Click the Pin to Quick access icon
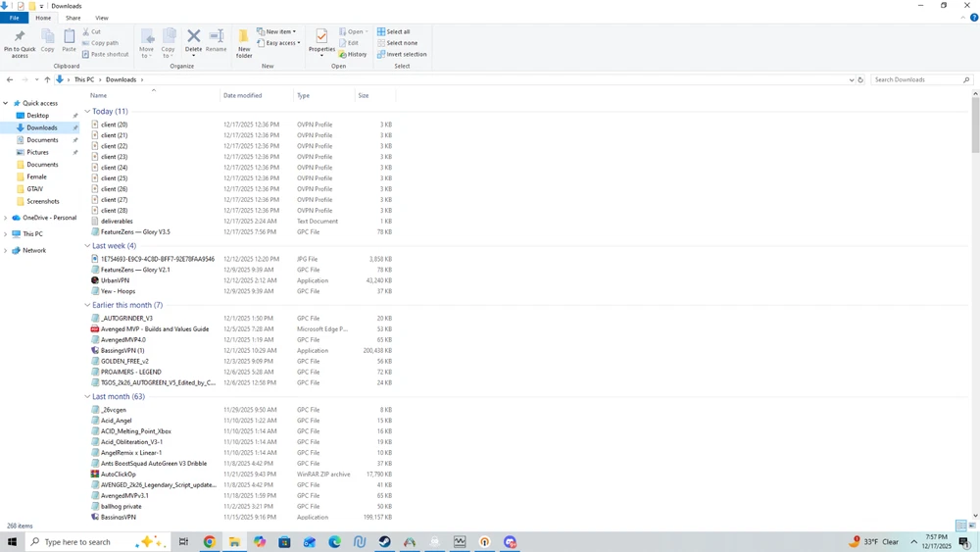Image resolution: width=980 pixels, height=552 pixels. [x=20, y=37]
